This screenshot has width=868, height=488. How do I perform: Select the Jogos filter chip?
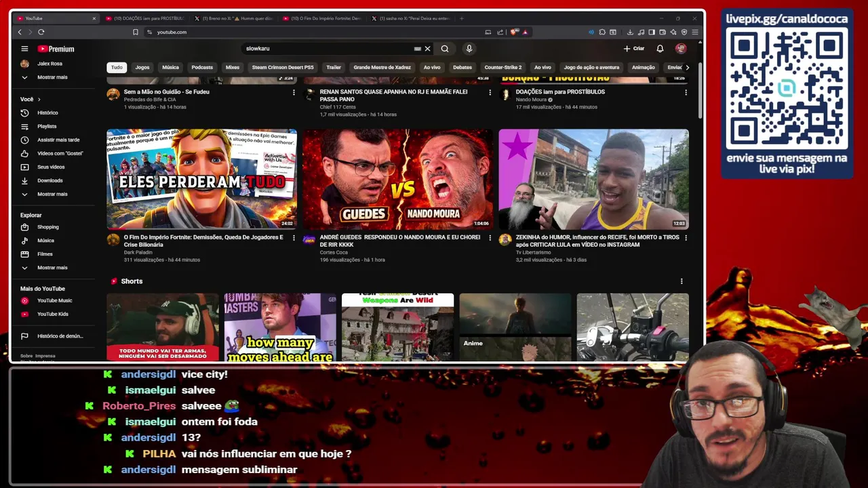[x=142, y=67]
